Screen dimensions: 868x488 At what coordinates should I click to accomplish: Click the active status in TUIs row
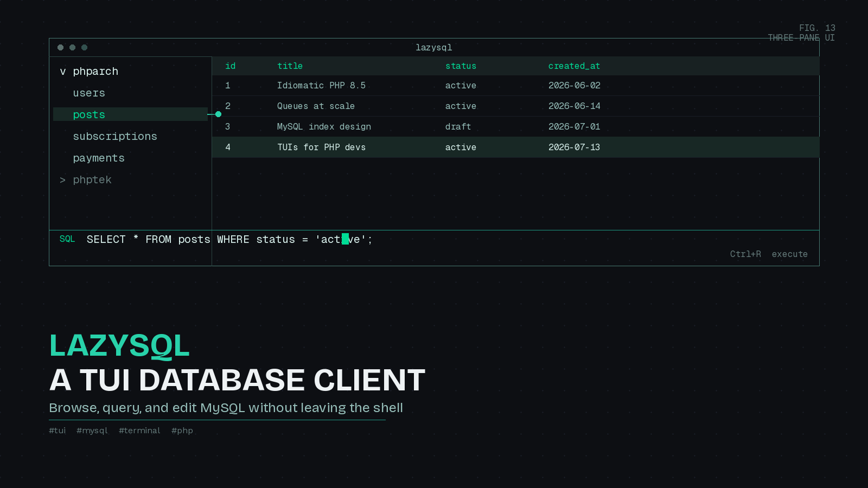tap(461, 147)
